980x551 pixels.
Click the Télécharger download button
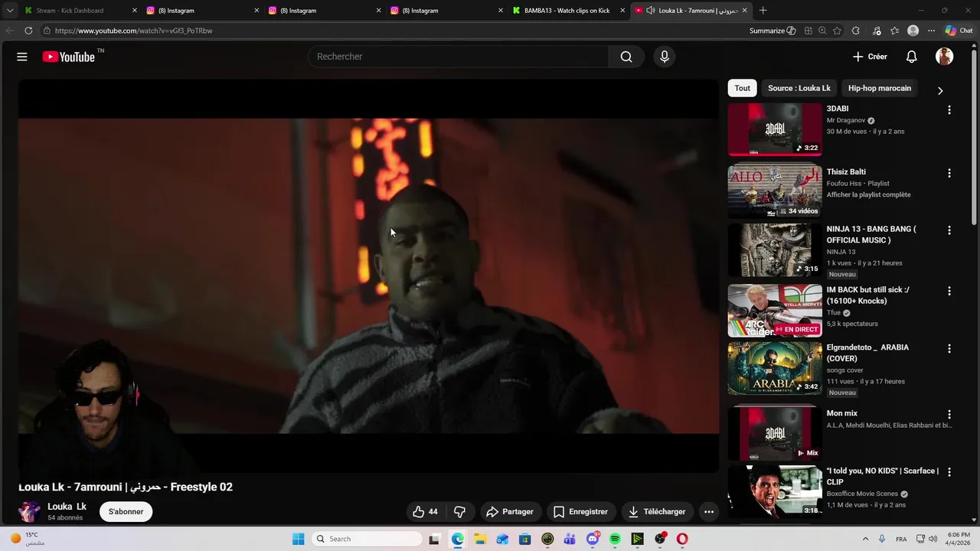(x=657, y=512)
